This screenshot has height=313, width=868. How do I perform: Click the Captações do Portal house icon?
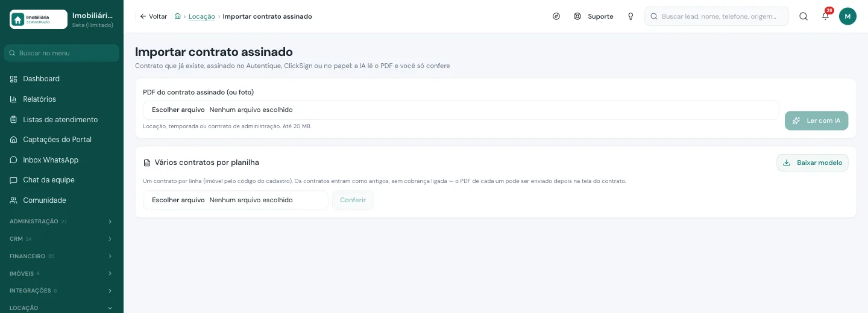(13, 140)
